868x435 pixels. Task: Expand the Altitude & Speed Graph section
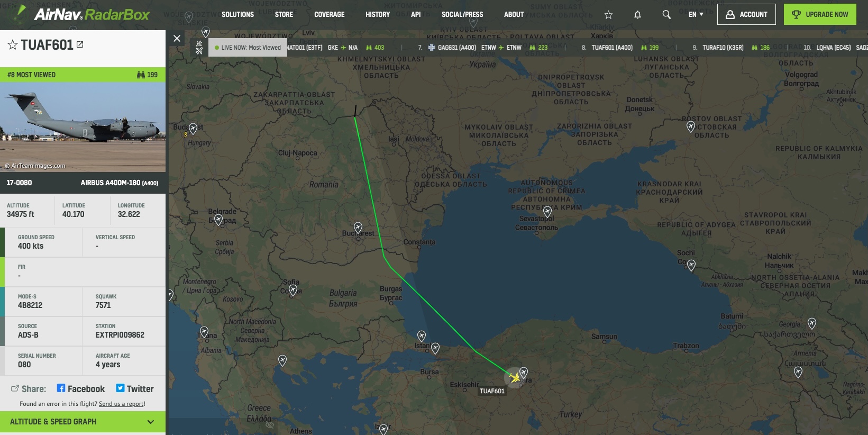tap(83, 422)
